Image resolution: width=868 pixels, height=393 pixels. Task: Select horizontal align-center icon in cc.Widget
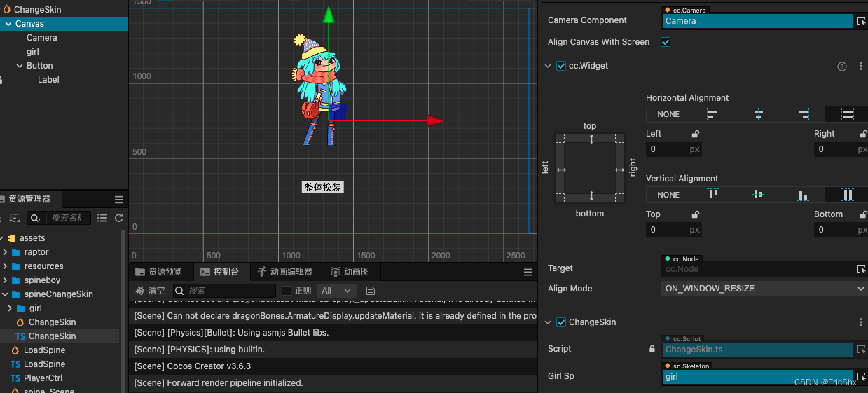758,114
